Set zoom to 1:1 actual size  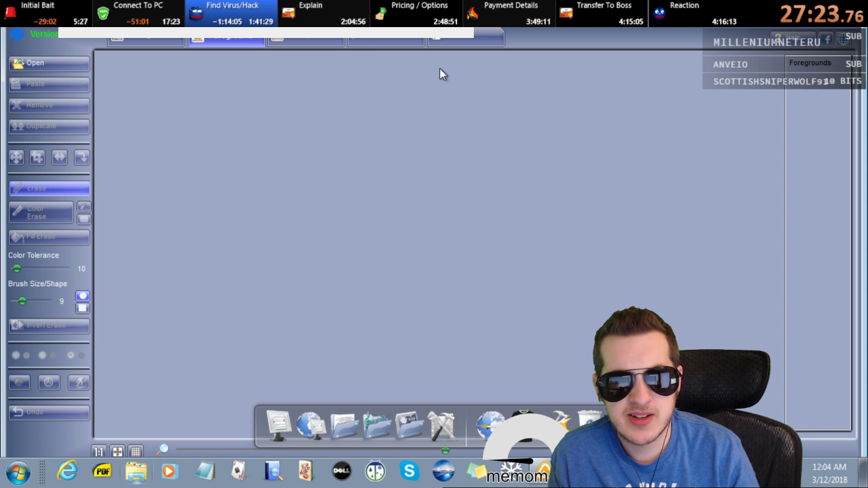[x=99, y=451]
